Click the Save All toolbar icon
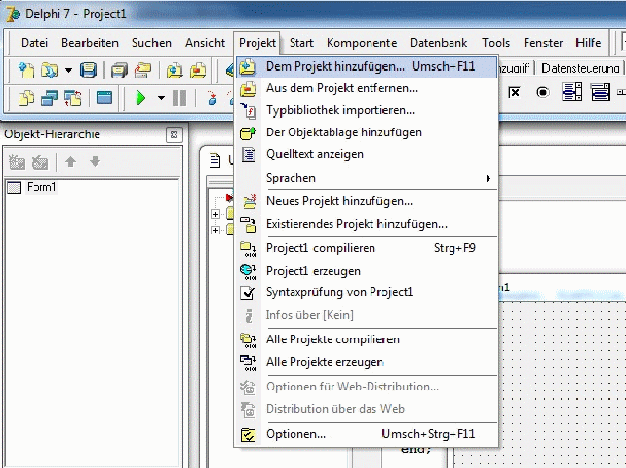626x468 pixels. [x=118, y=70]
